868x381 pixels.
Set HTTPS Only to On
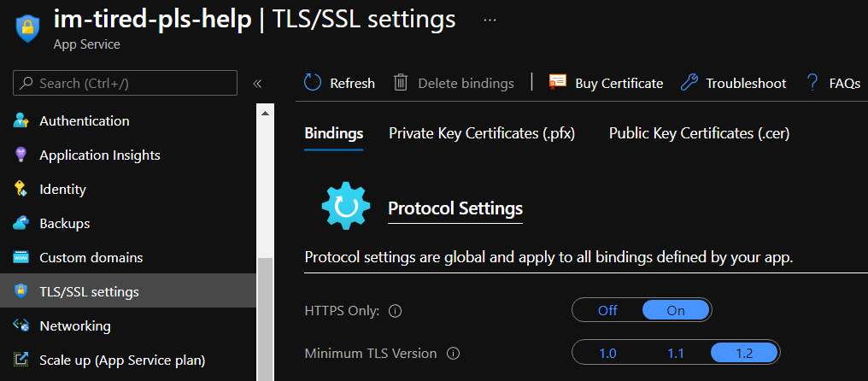(676, 310)
